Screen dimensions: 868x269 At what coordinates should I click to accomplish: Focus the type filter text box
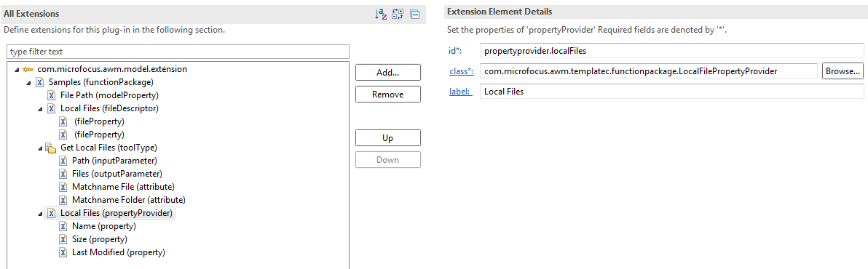pos(178,52)
